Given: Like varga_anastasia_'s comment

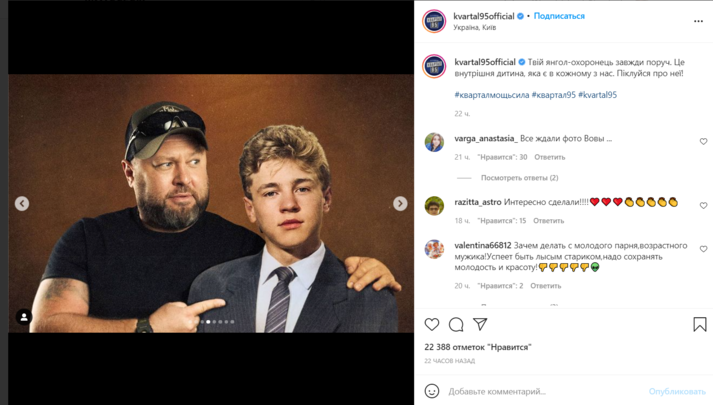Looking at the screenshot, I should tap(703, 142).
